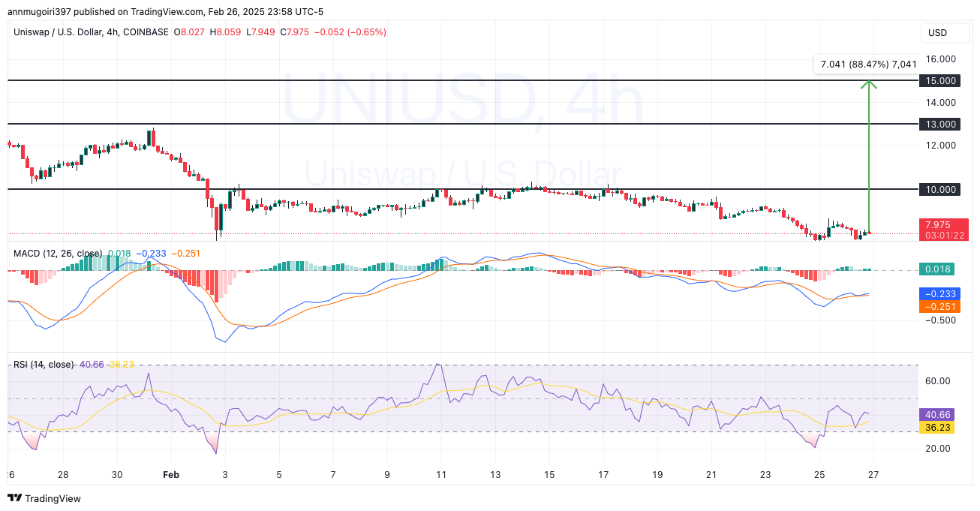Click the 14.000 price axis label
This screenshot has width=980, height=511.
pyautogui.click(x=940, y=102)
